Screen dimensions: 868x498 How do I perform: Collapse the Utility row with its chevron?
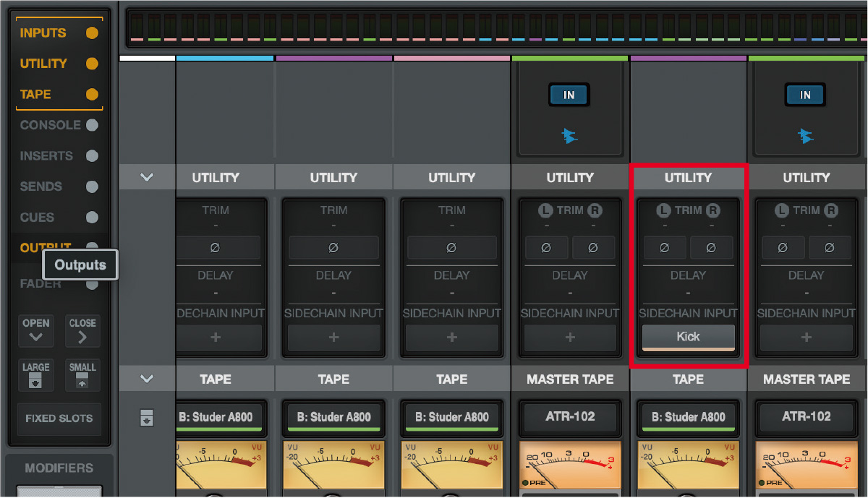[x=147, y=177]
